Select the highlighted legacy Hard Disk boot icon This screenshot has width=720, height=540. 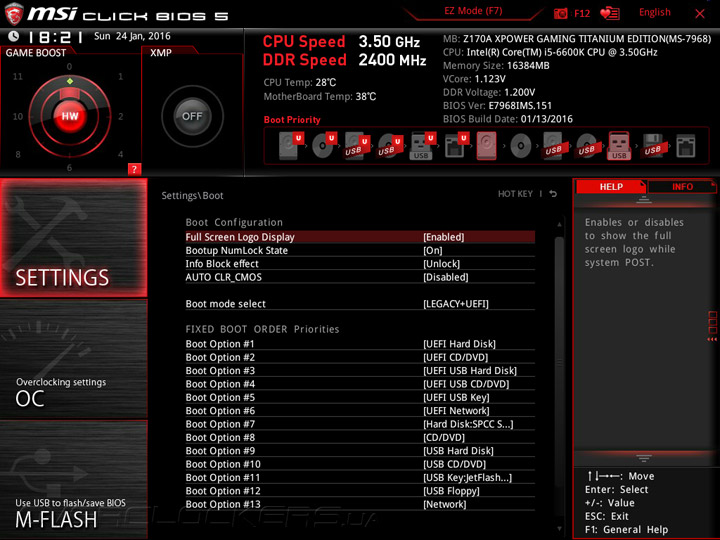486,146
